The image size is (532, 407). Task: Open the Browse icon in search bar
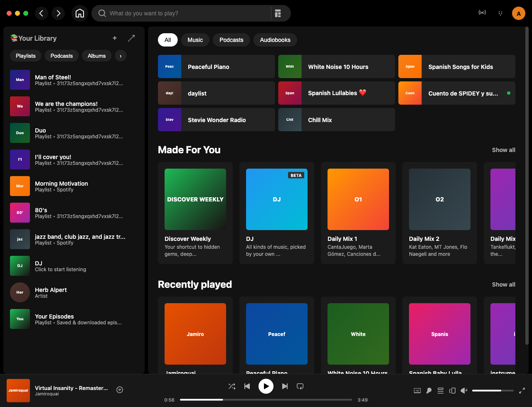pos(278,13)
